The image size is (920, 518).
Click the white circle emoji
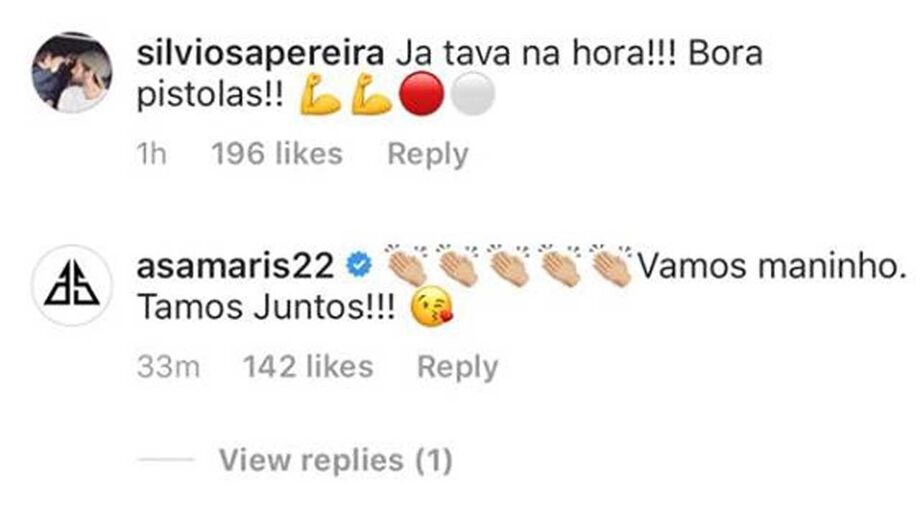point(473,94)
